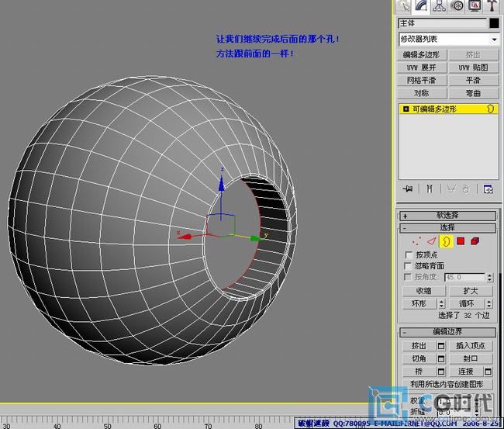Click the 收缩 shrink selection button
Viewport: 504px width, 429px height.
(424, 291)
